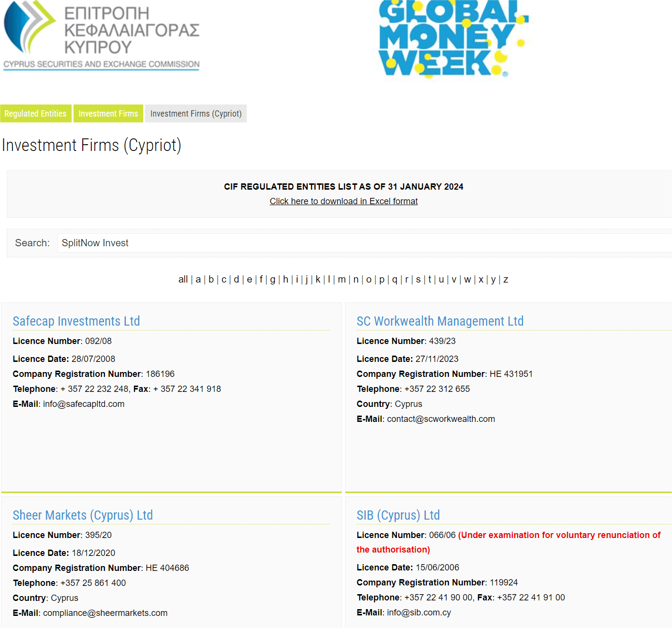The width and height of the screenshot is (672, 628).
Task: Open Safecap Investments Ltd details
Action: coord(76,321)
